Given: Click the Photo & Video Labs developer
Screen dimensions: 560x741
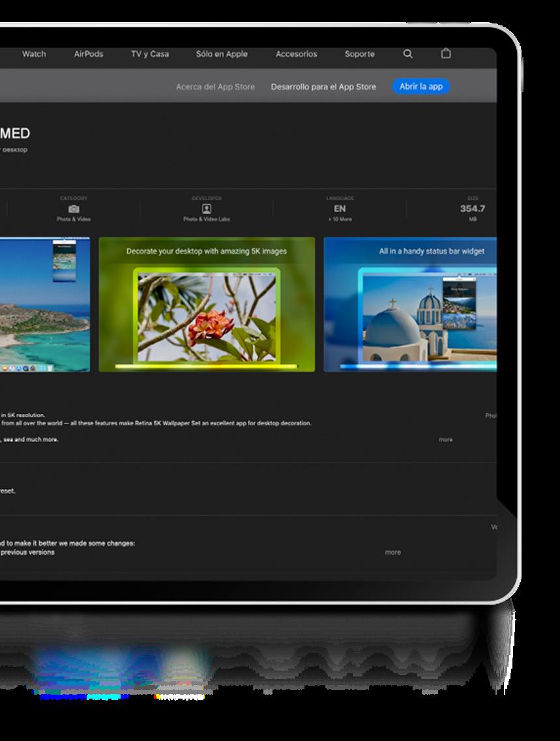Looking at the screenshot, I should pos(207,219).
